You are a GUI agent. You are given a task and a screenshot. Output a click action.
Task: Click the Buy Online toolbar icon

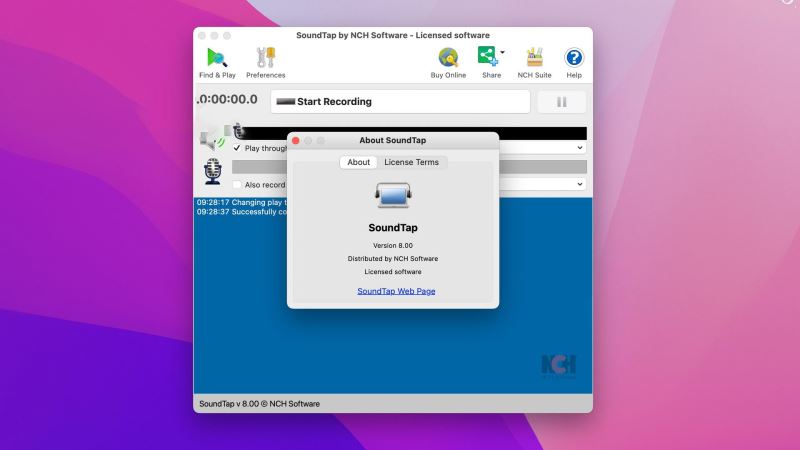[x=448, y=63]
